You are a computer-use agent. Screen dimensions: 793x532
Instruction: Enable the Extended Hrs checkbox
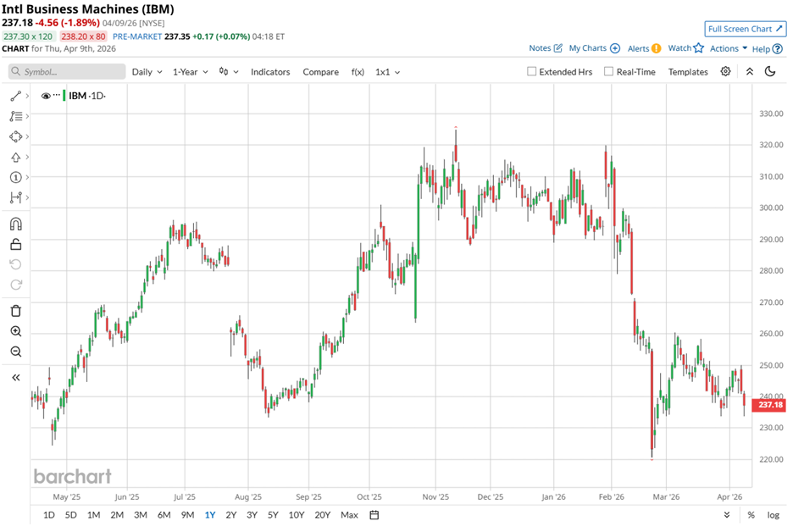pyautogui.click(x=532, y=72)
